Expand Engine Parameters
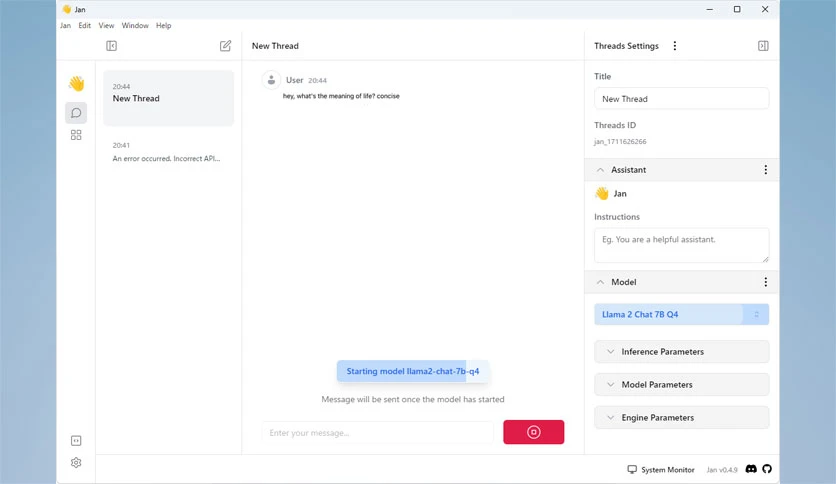The image size is (836, 484). [681, 417]
